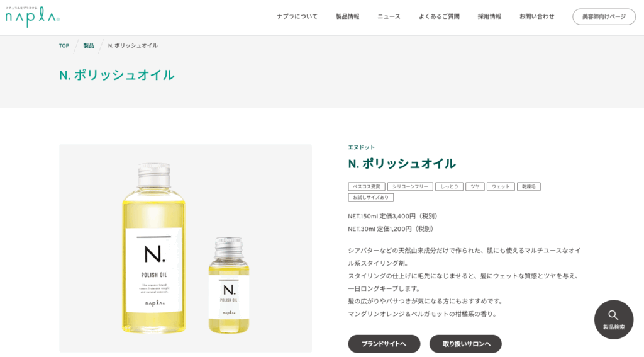The width and height of the screenshot is (644, 357).
Task: Click the お試しサイズあり tag
Action: [370, 198]
